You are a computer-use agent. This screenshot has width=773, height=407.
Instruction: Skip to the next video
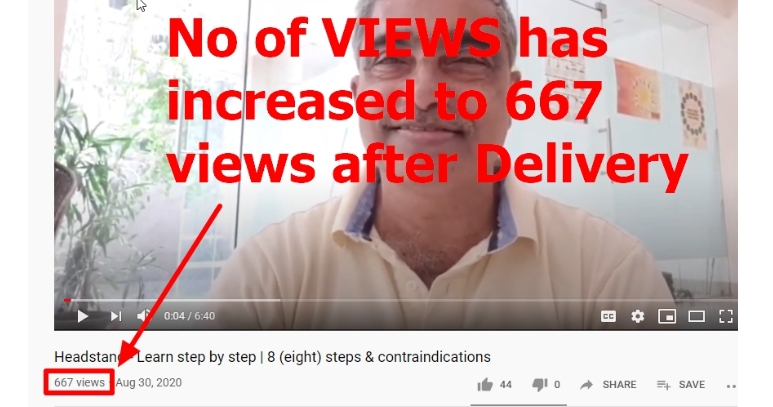click(116, 316)
